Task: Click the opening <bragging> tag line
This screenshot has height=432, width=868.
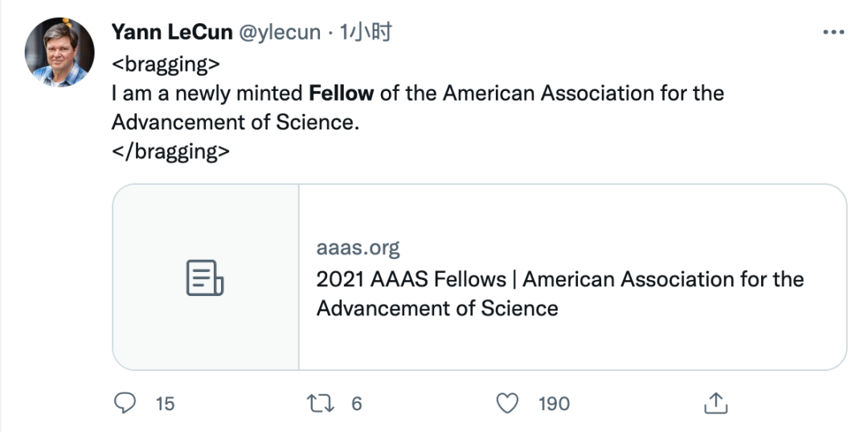Action: [x=165, y=63]
